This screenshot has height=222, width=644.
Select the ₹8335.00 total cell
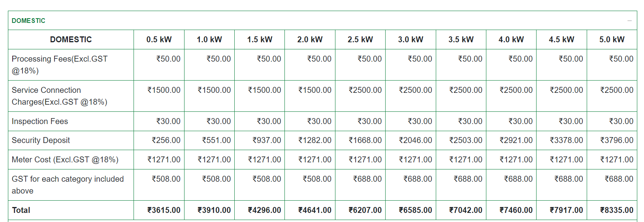[x=612, y=210]
